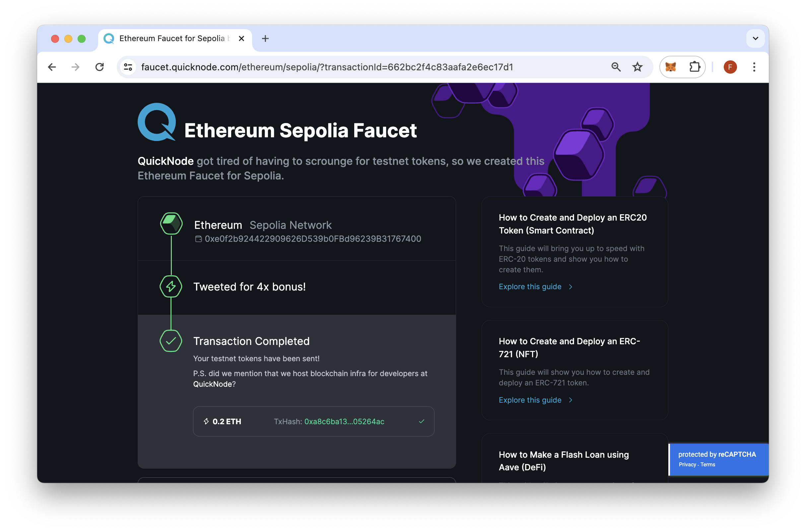
Task: Expand the tab search chevron at top right
Action: click(756, 38)
